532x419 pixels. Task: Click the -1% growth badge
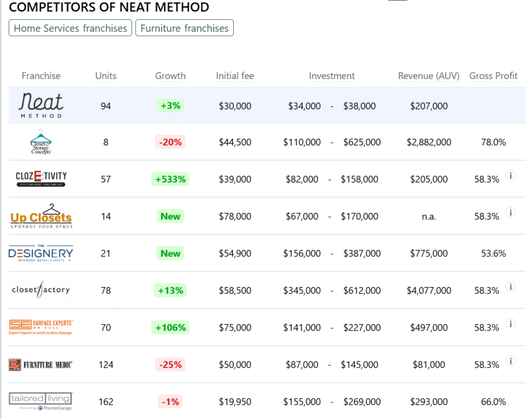coord(170,402)
